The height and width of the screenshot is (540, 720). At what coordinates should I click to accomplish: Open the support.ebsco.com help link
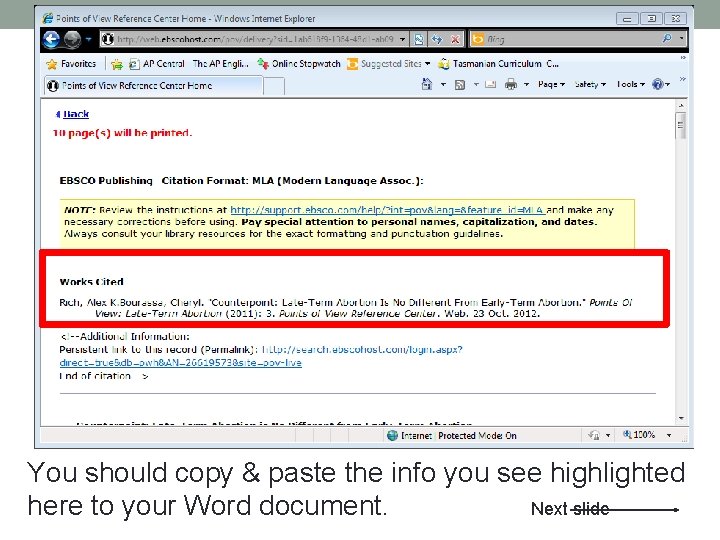click(388, 210)
